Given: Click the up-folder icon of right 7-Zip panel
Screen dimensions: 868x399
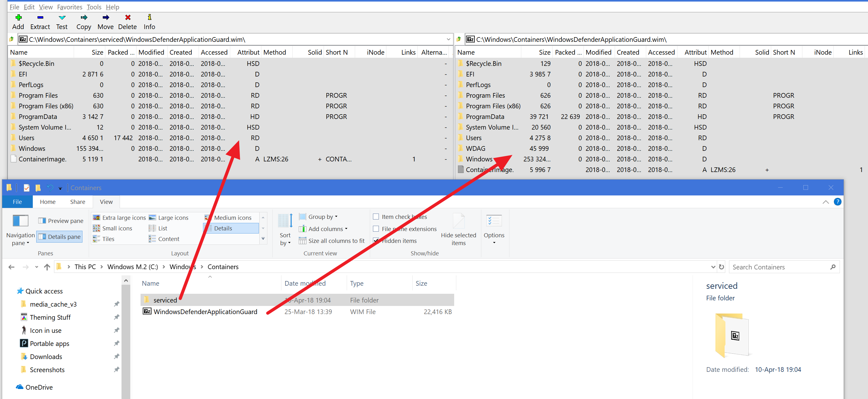Looking at the screenshot, I should click(459, 39).
